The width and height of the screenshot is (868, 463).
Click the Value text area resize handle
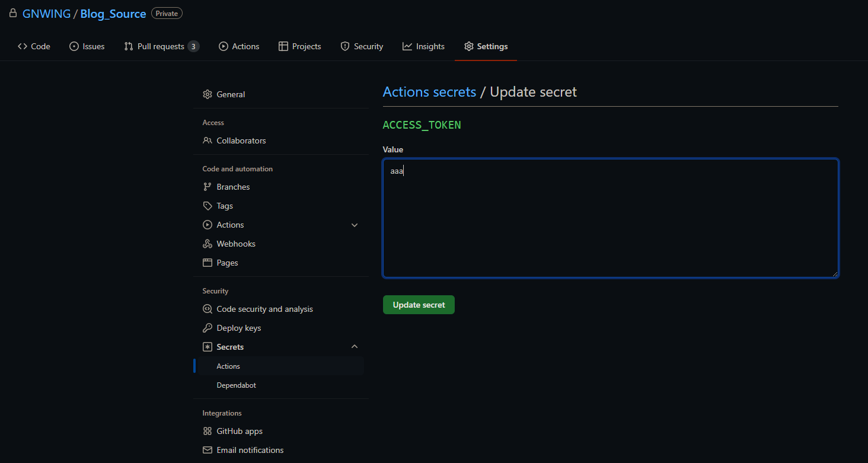835,274
